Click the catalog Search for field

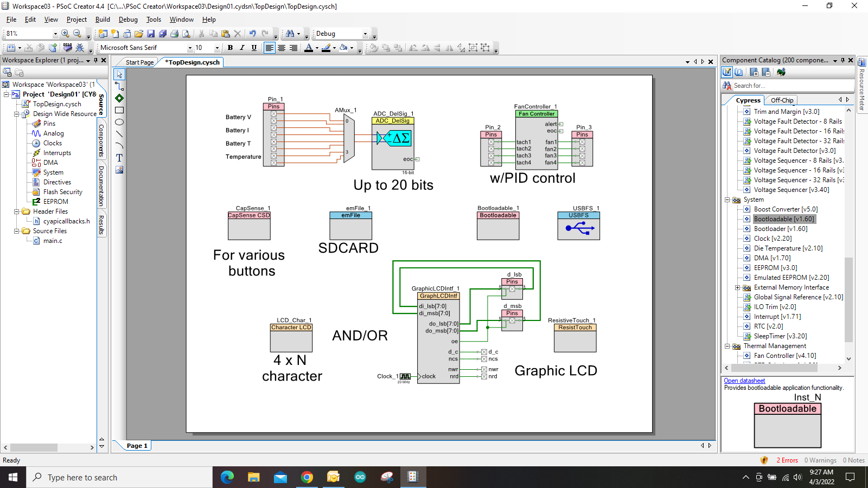(792, 86)
